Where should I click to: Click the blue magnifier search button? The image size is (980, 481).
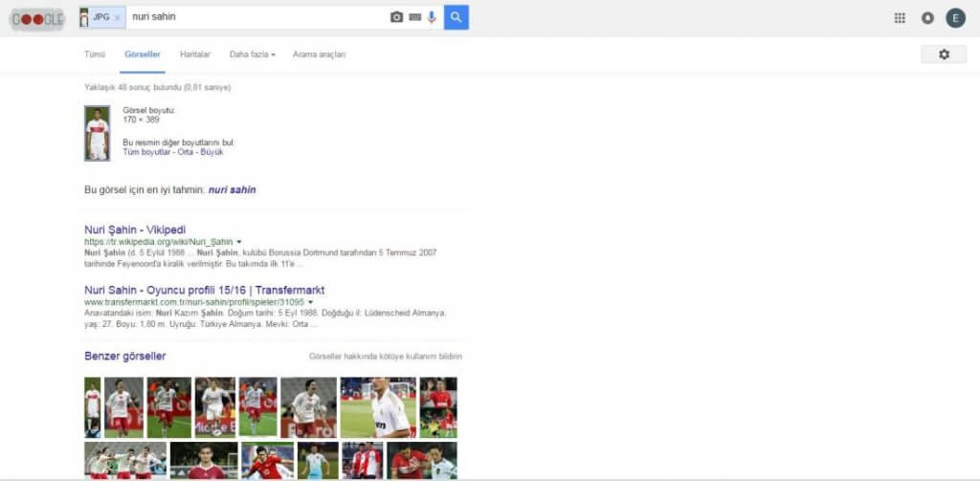coord(457,17)
